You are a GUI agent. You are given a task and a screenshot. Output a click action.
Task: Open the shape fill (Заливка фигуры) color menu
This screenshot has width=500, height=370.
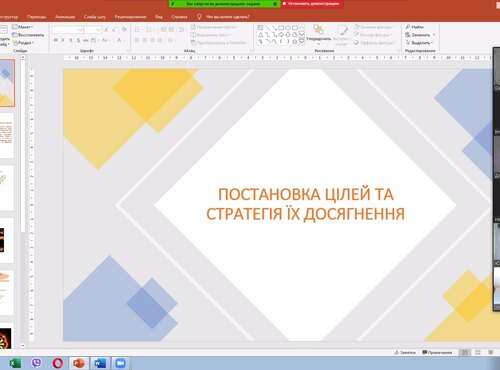pos(374,27)
